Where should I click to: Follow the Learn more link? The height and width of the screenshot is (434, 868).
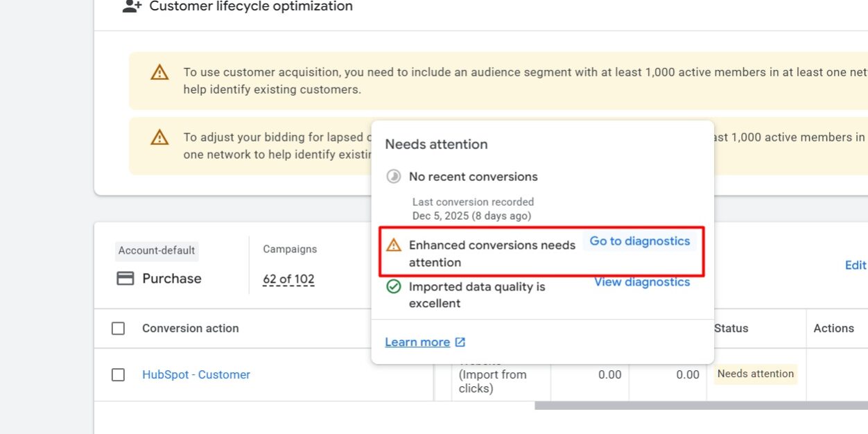(417, 342)
